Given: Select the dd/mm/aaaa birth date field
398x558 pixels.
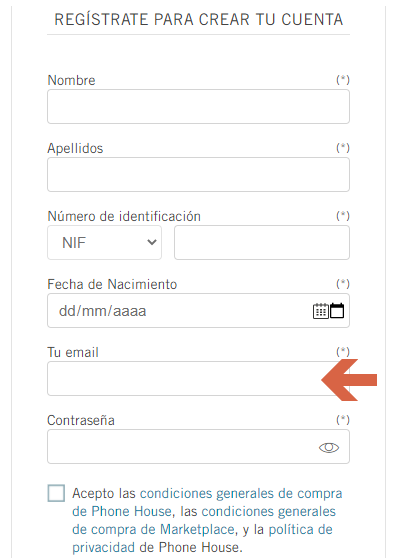Looking at the screenshot, I should click(x=198, y=311).
